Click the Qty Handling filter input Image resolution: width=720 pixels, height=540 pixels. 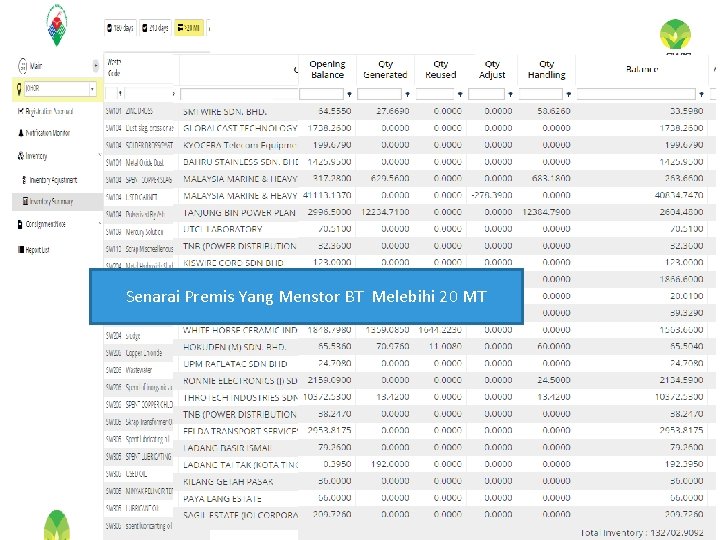540,94
